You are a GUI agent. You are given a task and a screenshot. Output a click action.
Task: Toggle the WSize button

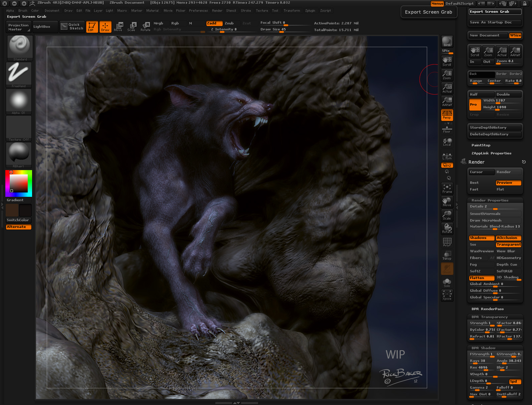coord(515,35)
